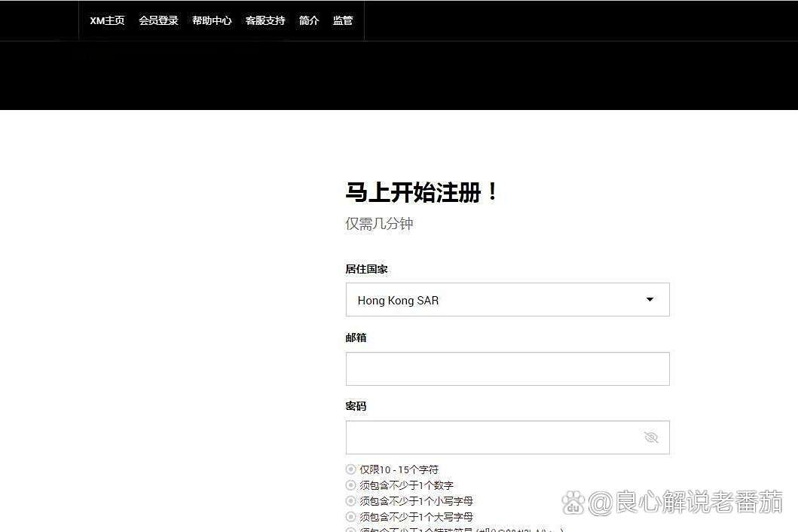Viewport: 798px width, 532px height.
Task: Click the 仅需几分钟 subtitle text
Action: [379, 224]
